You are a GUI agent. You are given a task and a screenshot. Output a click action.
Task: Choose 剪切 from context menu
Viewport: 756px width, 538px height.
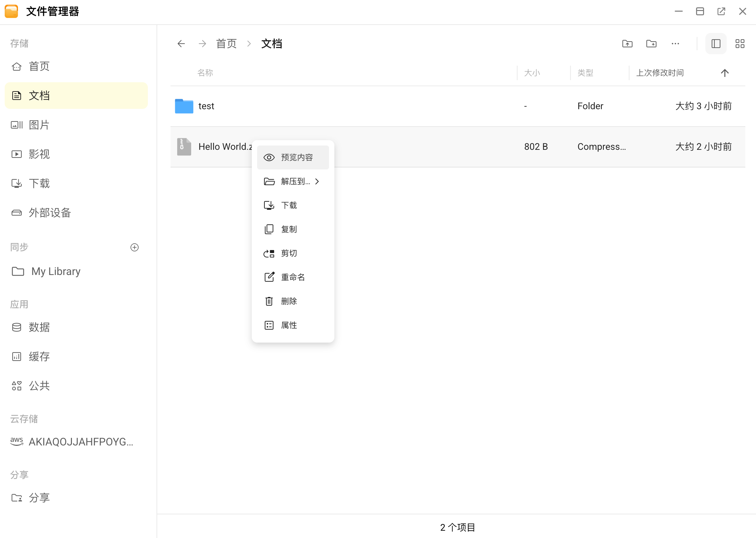coord(293,253)
